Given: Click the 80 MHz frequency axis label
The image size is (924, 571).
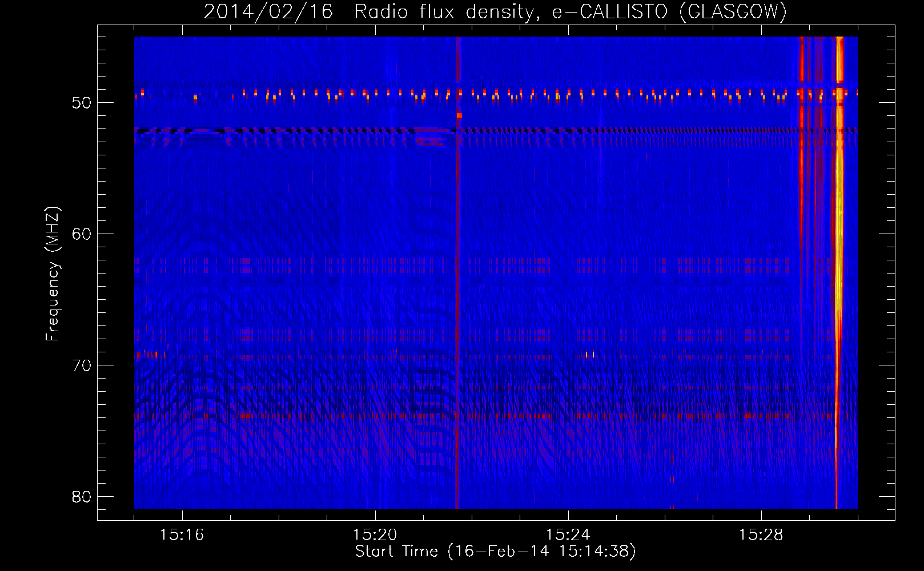Looking at the screenshot, I should [82, 497].
